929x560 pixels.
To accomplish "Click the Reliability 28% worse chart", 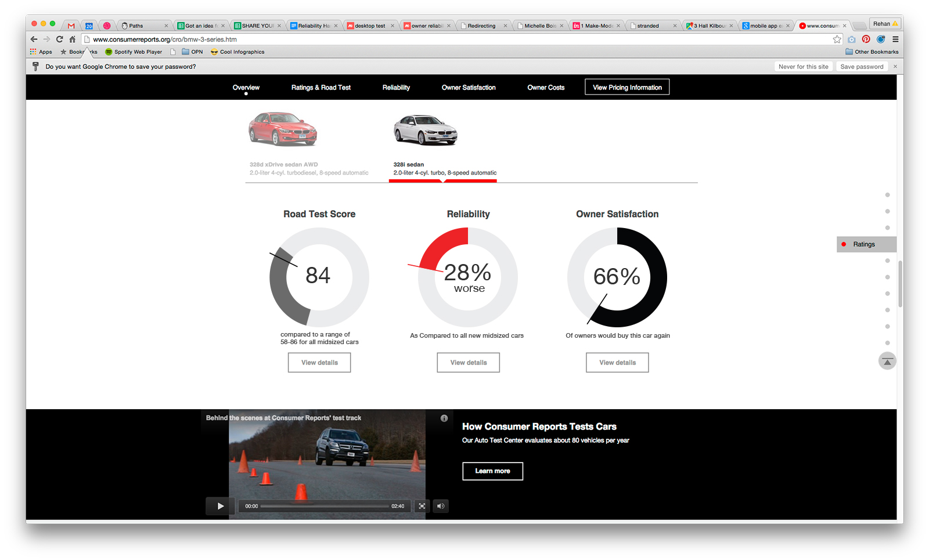I will click(468, 277).
